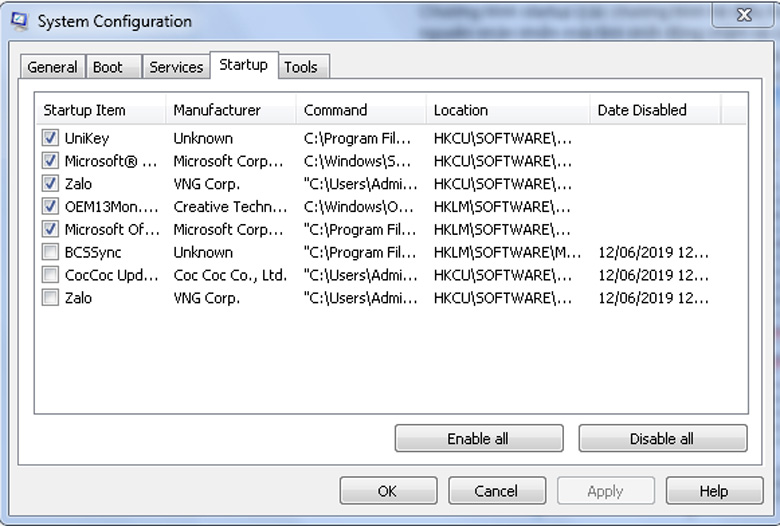Viewport: 780px width, 526px height.
Task: Click the System Configuration title bar icon
Action: (18, 20)
